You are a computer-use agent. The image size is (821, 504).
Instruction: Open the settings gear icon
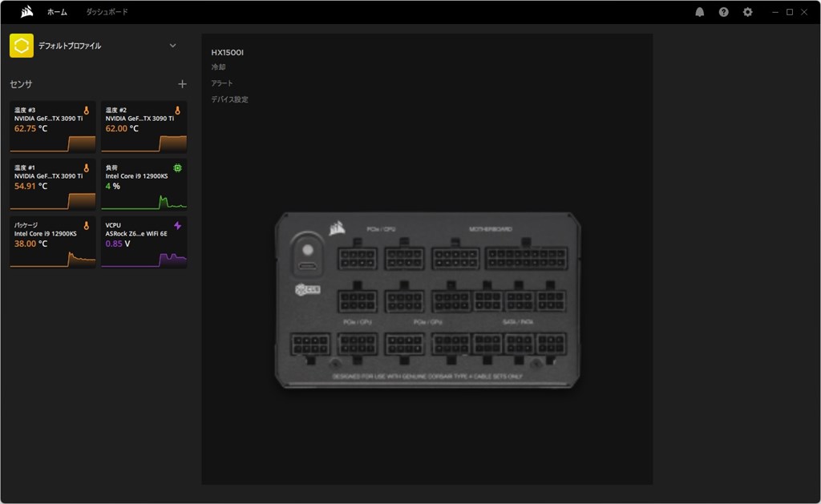point(748,12)
